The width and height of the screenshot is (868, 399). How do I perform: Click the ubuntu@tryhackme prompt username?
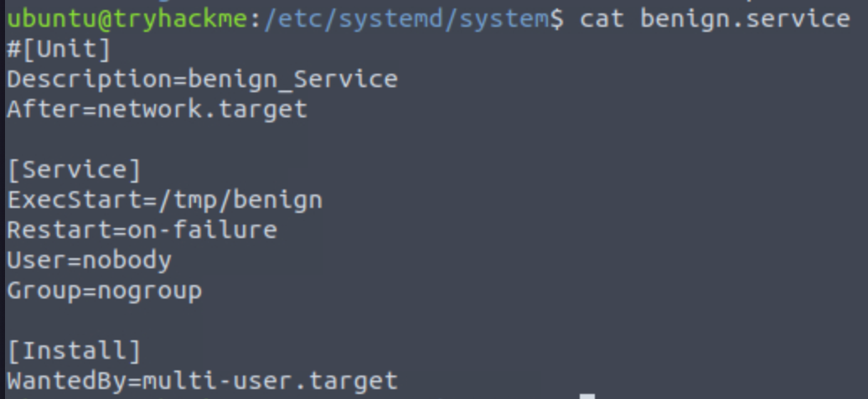pos(127,18)
